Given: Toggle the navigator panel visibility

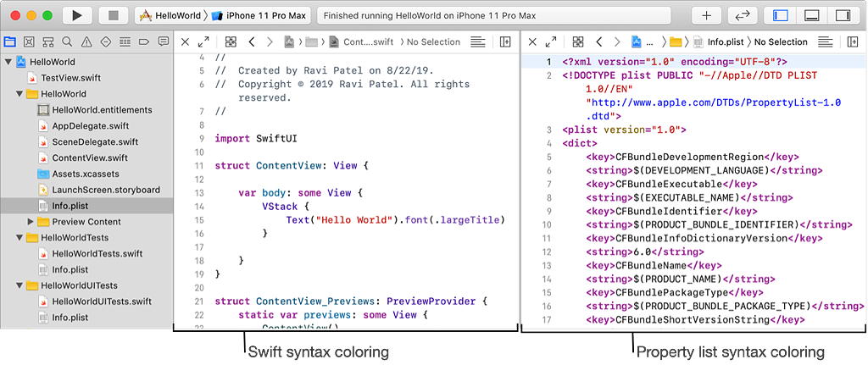Looking at the screenshot, I should [780, 15].
